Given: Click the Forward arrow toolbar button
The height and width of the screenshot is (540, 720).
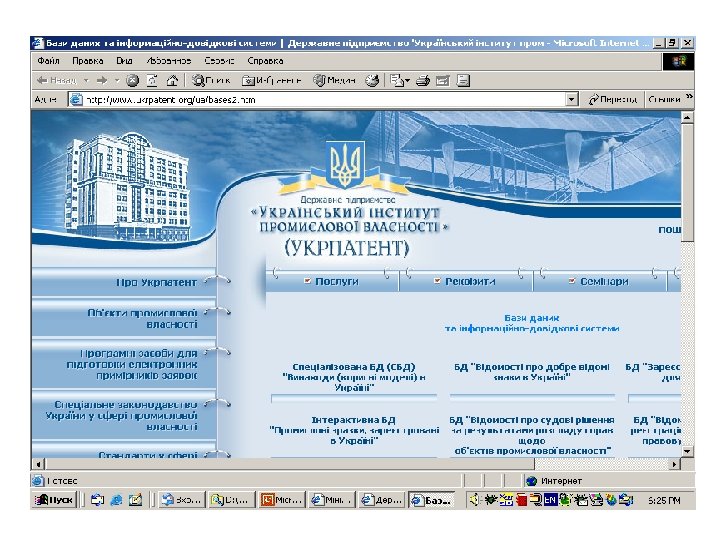Looking at the screenshot, I should click(x=101, y=80).
